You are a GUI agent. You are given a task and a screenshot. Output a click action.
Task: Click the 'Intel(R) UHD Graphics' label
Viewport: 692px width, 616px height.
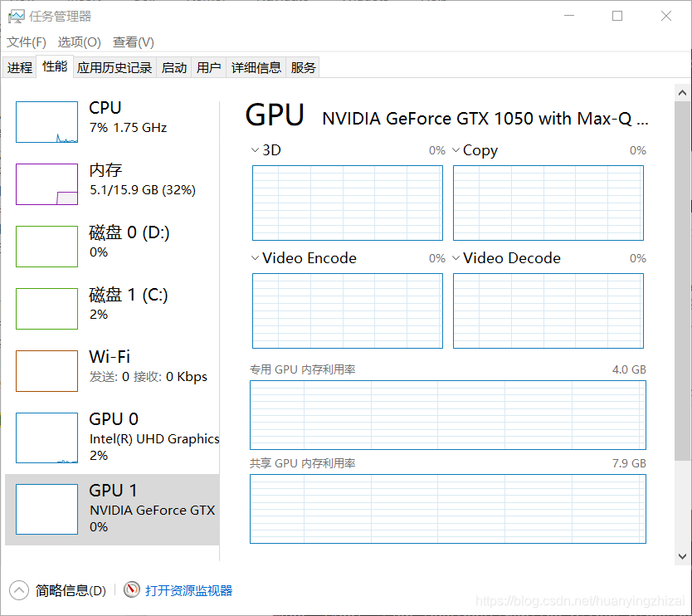(x=154, y=439)
